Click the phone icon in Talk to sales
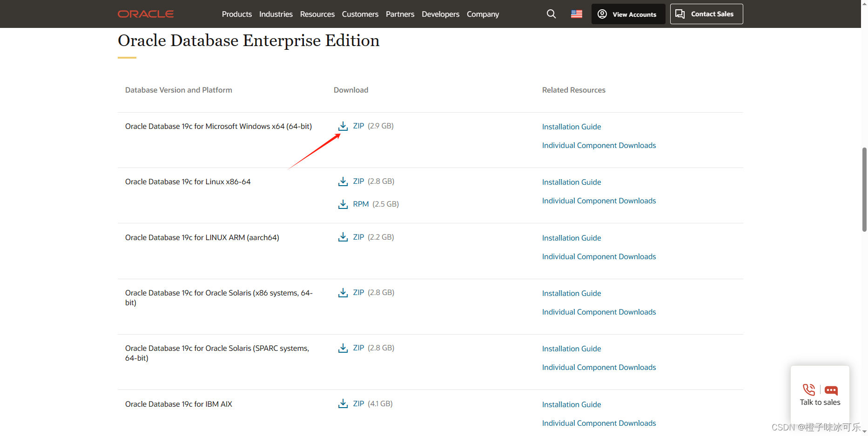This screenshot has width=868, height=436. pyautogui.click(x=809, y=389)
